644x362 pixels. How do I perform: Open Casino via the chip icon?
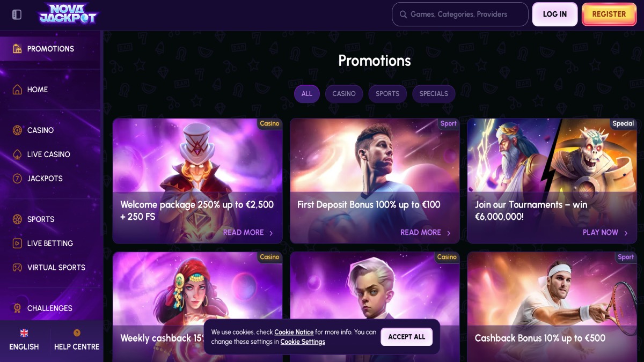pyautogui.click(x=17, y=130)
